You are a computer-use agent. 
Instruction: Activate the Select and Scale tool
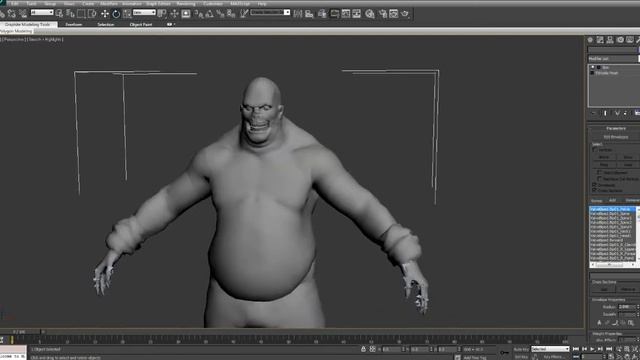point(127,14)
